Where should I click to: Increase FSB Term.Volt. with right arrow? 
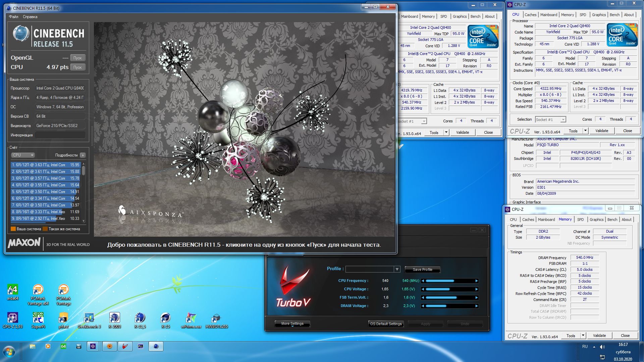(x=476, y=298)
